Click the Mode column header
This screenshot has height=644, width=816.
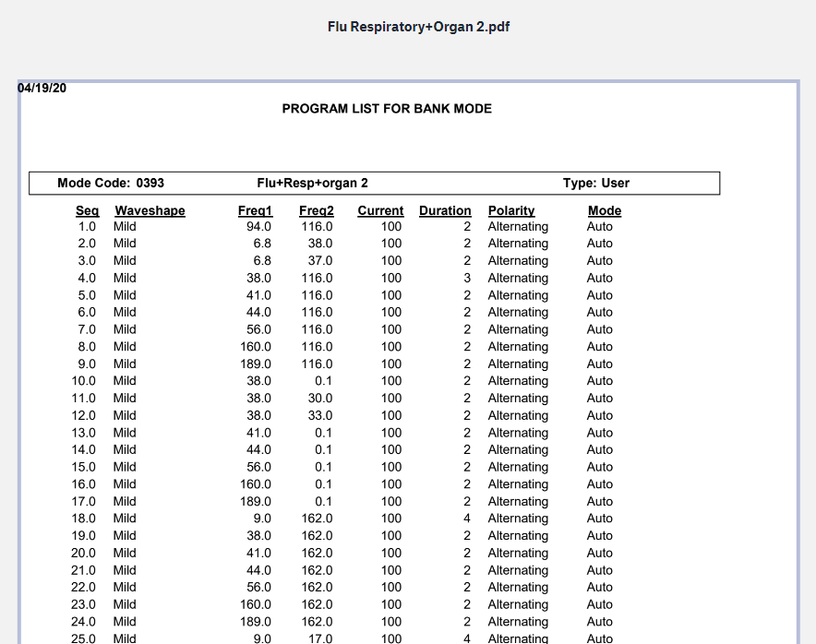click(x=604, y=210)
